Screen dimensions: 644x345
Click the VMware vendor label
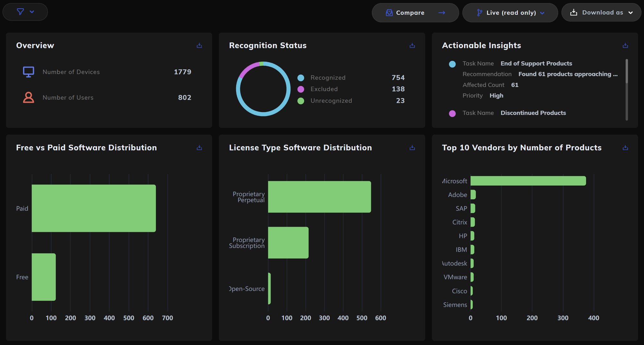[x=455, y=277]
